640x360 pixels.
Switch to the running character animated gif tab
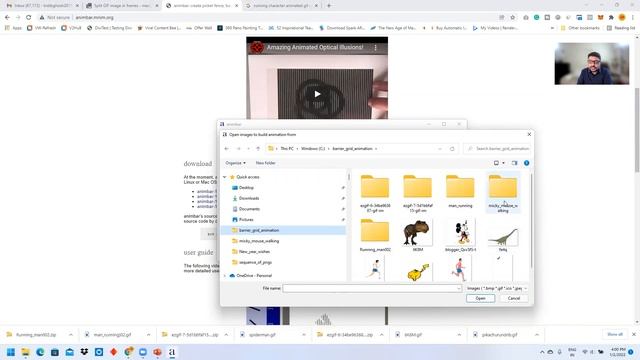point(281,6)
